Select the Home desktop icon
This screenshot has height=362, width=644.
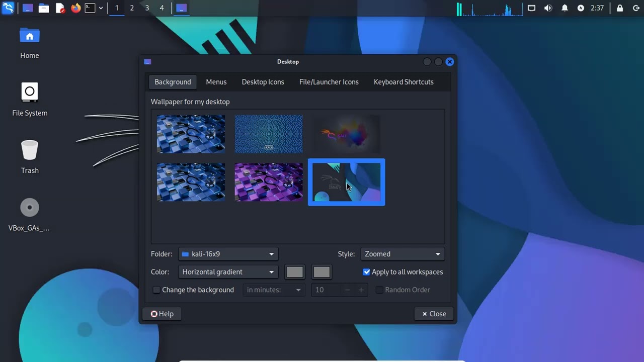point(30,43)
